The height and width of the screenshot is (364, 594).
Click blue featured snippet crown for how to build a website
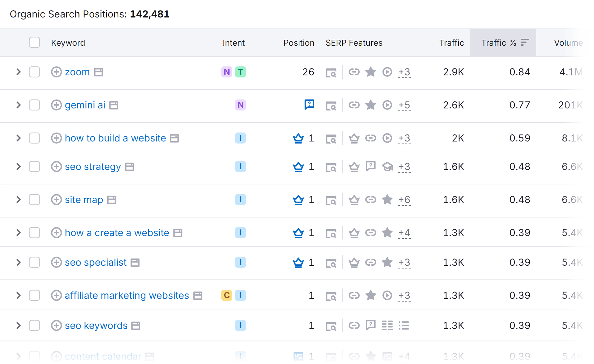298,138
